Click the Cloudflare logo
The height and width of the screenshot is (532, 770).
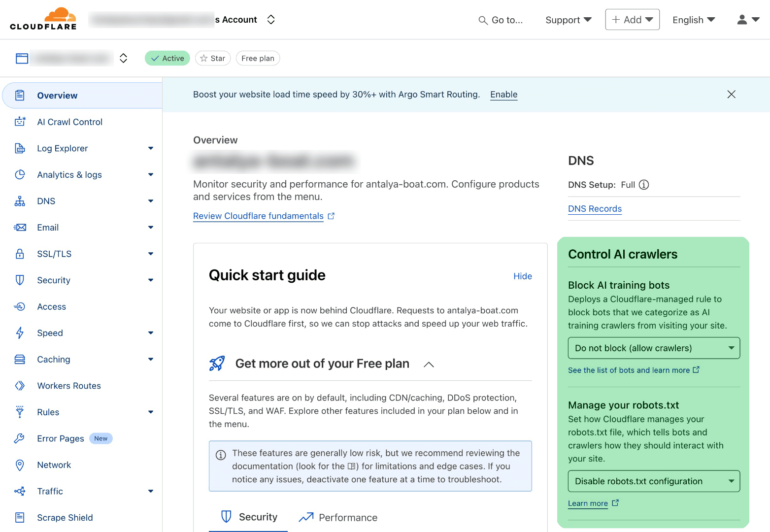(x=43, y=19)
